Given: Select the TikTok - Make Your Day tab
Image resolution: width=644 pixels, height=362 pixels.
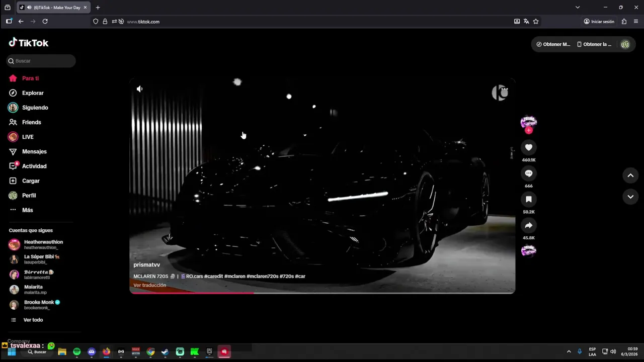Looking at the screenshot, I should click(53, 8).
